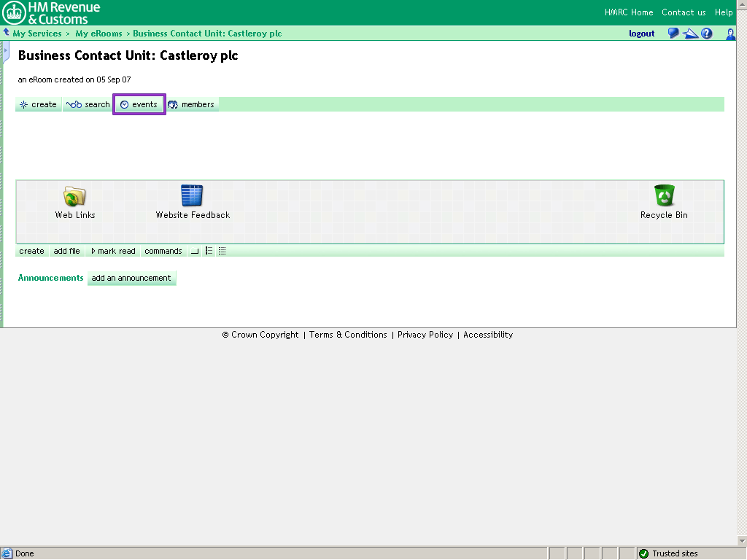Enable detailed list view
Viewport: 747px width, 560px height.
pos(221,251)
